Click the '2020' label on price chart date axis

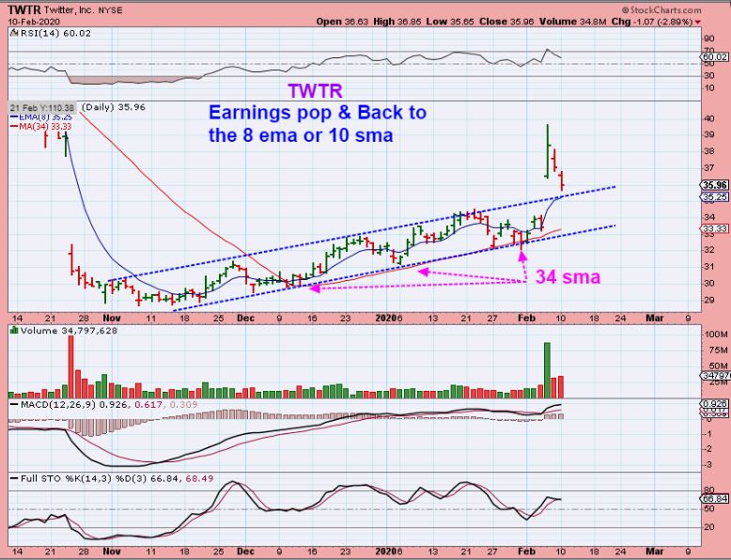click(x=386, y=318)
